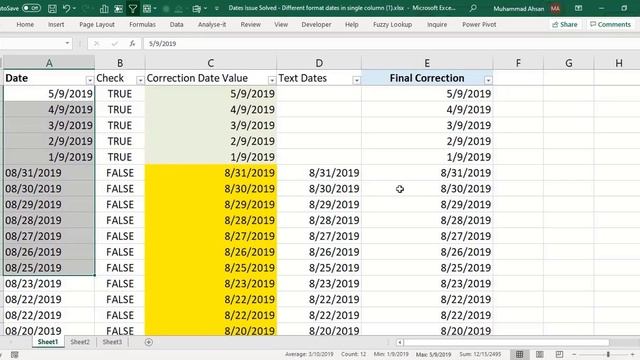Switch to Sheet1 tab
Viewport: 640px width, 360px height.
[48, 342]
